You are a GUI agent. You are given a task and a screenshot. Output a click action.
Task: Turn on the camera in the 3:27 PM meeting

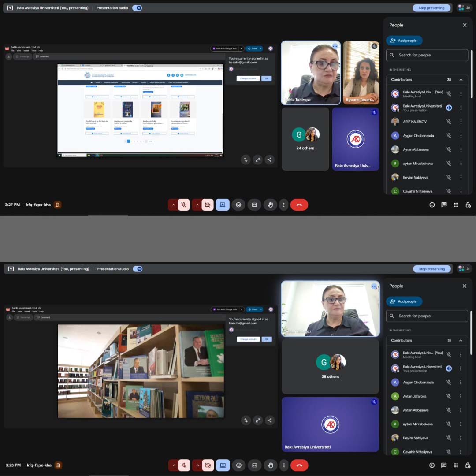click(208, 205)
